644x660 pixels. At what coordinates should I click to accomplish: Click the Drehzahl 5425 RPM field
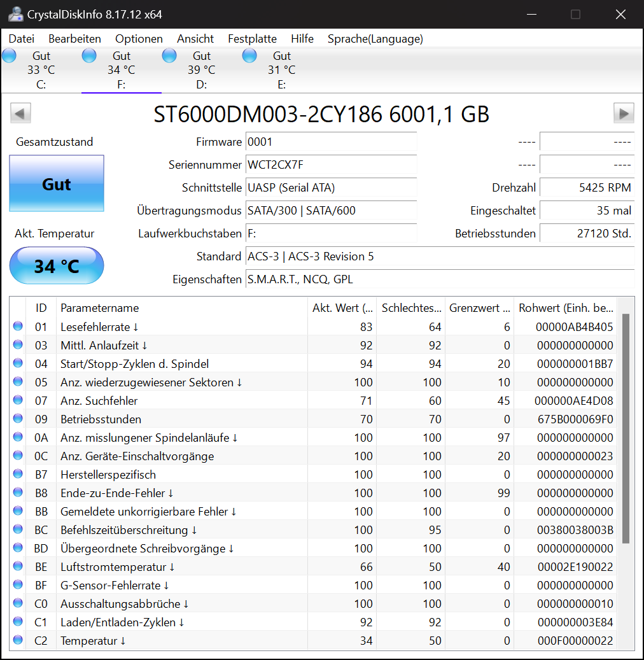587,187
